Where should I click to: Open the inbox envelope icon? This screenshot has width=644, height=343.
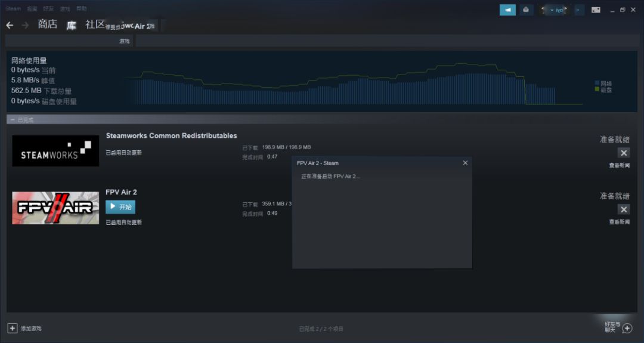525,10
